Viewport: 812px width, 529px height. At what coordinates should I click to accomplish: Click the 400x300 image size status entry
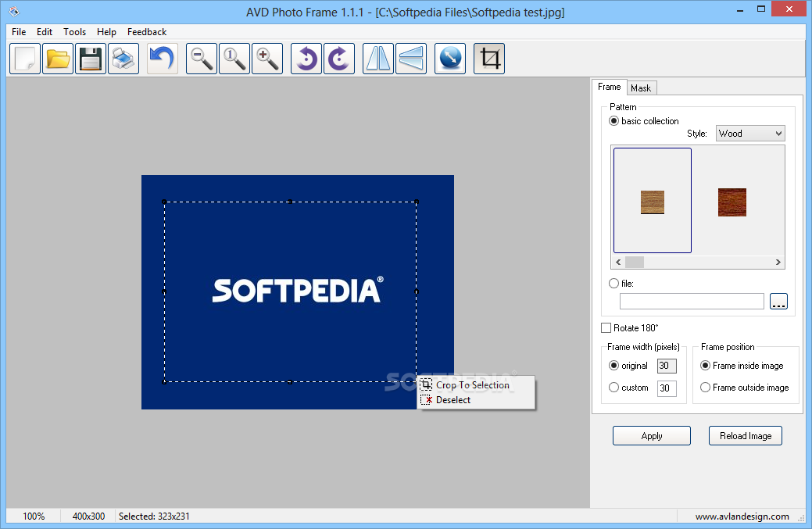point(88,516)
